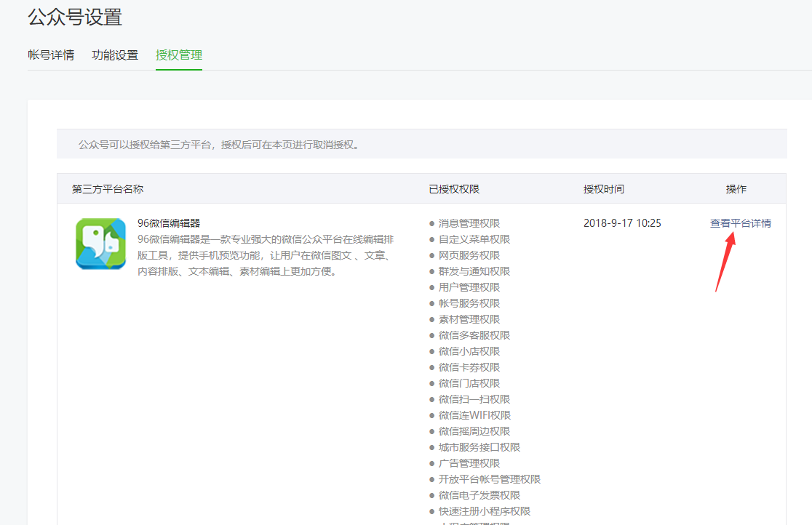Screen dimensions: 812x525
Task: Select the 授权管理 tab
Action: click(x=178, y=55)
